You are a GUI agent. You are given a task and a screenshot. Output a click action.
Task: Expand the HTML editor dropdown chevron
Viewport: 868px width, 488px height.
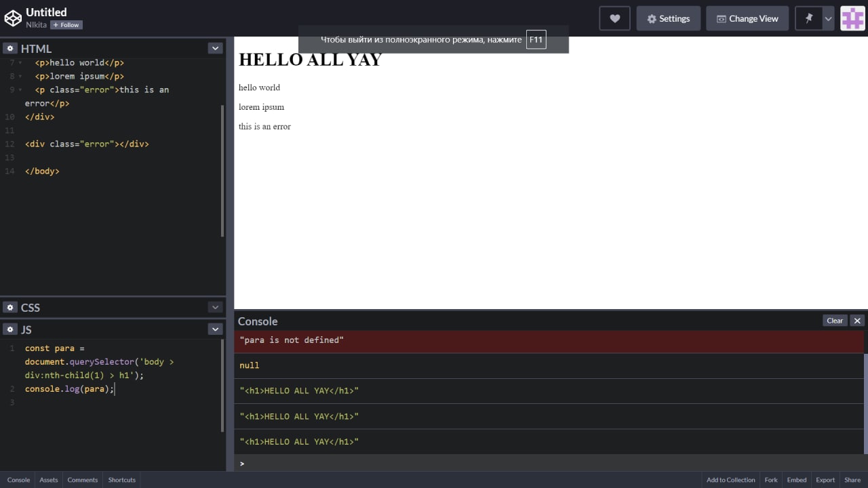[215, 48]
